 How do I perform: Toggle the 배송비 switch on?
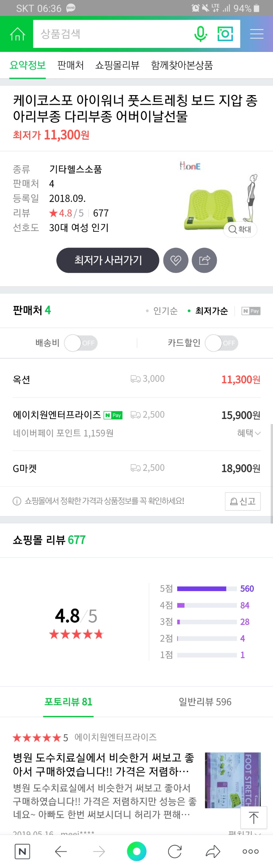tap(81, 343)
